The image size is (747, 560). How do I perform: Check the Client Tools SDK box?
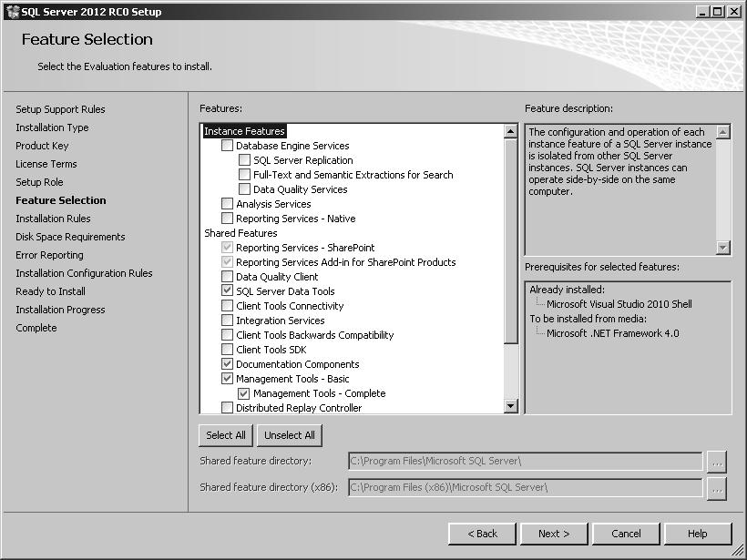click(227, 350)
